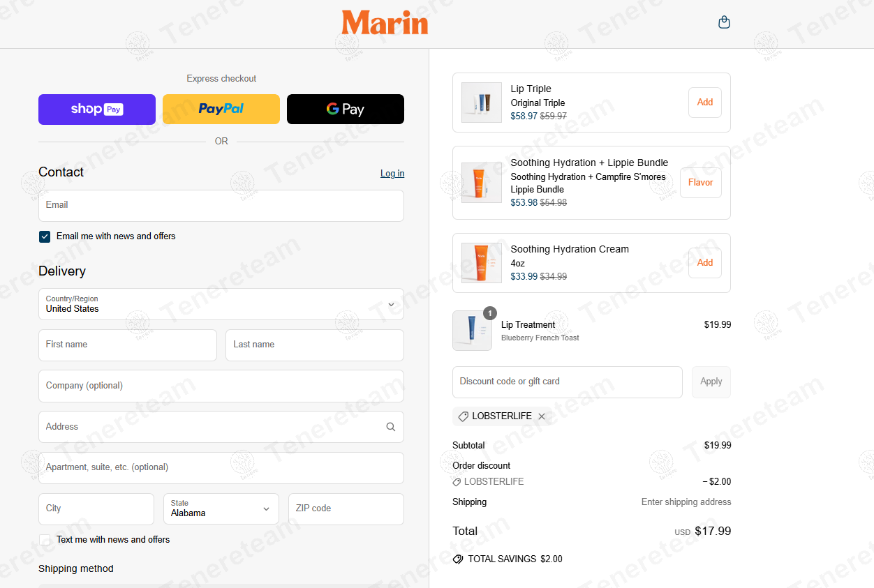874x588 pixels.
Task: Pay with Shop Pay
Action: pos(97,110)
